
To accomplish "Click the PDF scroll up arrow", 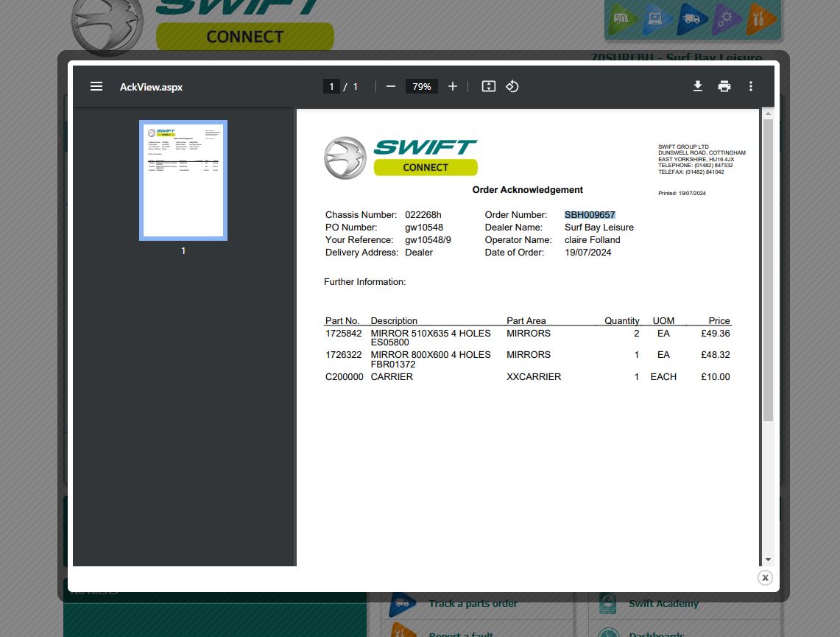I will coord(768,114).
